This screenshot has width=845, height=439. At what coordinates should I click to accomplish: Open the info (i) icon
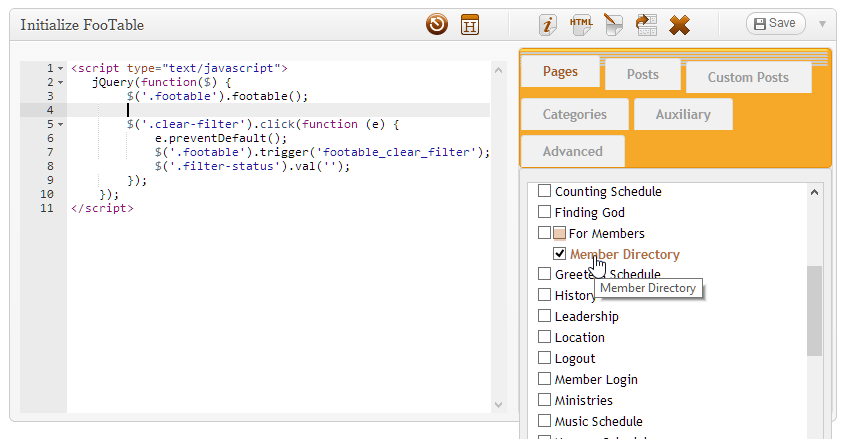[548, 25]
